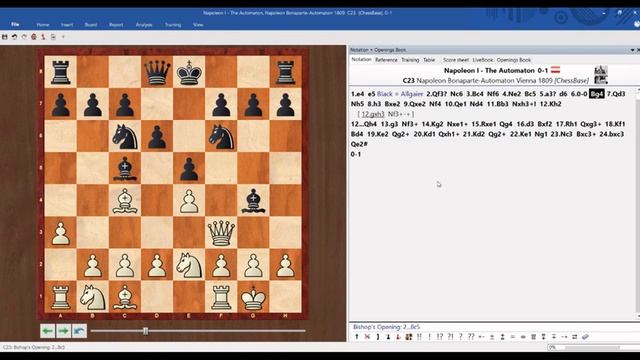
Task: Annotate move with double exclamation !!
Action: coord(419,337)
